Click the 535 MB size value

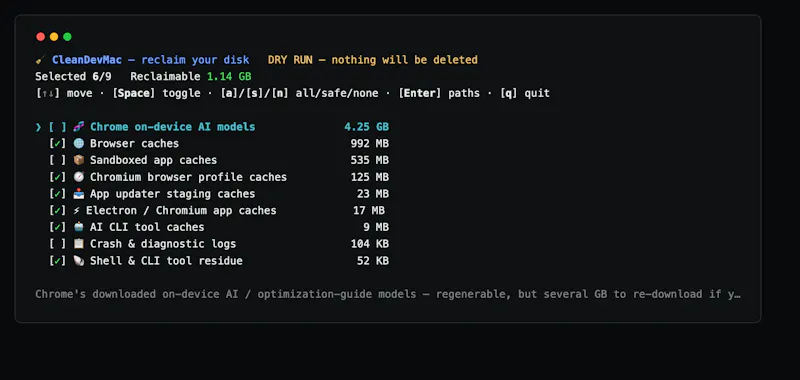[x=369, y=160]
